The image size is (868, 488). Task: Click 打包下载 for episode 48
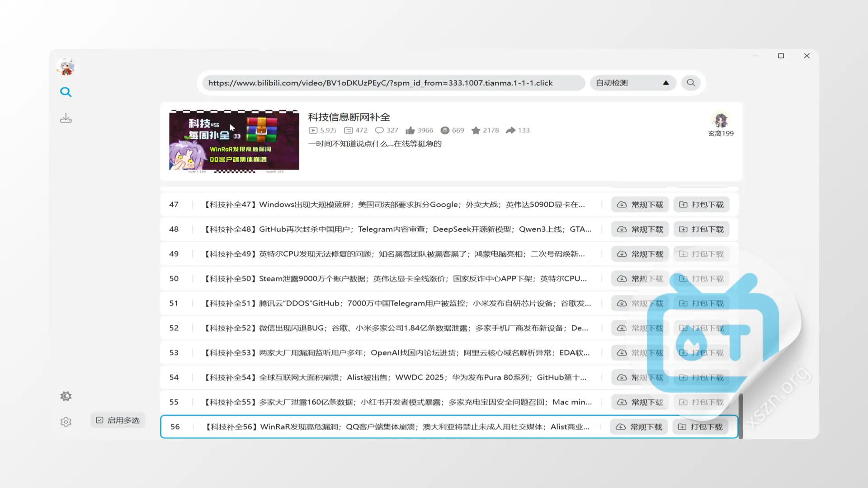pyautogui.click(x=701, y=230)
